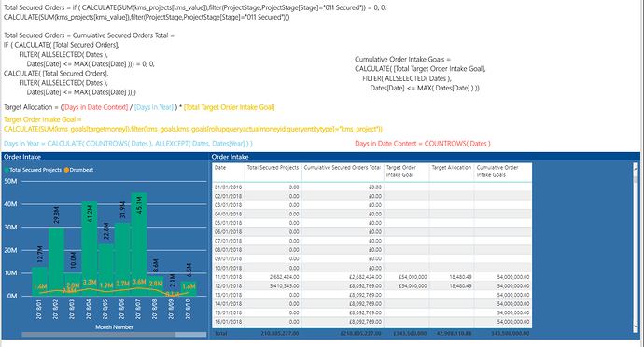Click the Target Allocation formula line

(139, 107)
